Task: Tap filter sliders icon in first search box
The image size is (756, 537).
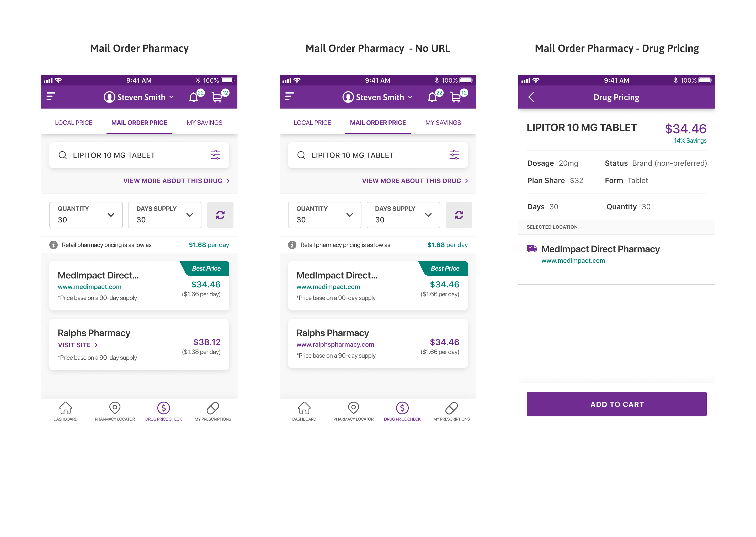Action: pos(216,155)
